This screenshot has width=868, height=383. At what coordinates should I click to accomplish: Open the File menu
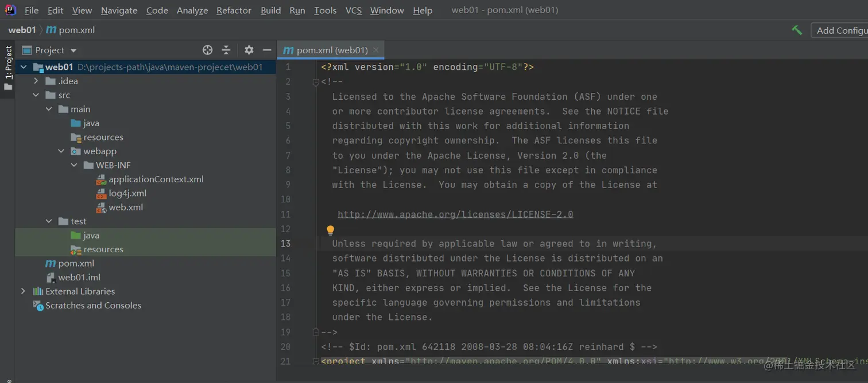pyautogui.click(x=32, y=10)
